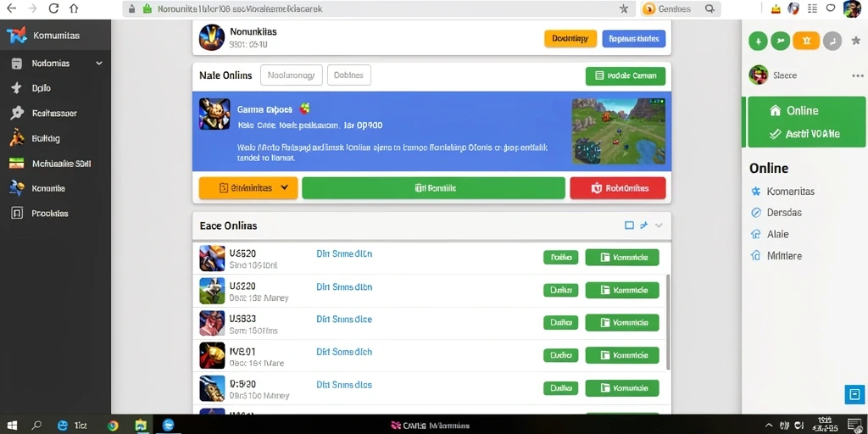
Task: Switch to the Nouluronogy tab
Action: tap(292, 75)
